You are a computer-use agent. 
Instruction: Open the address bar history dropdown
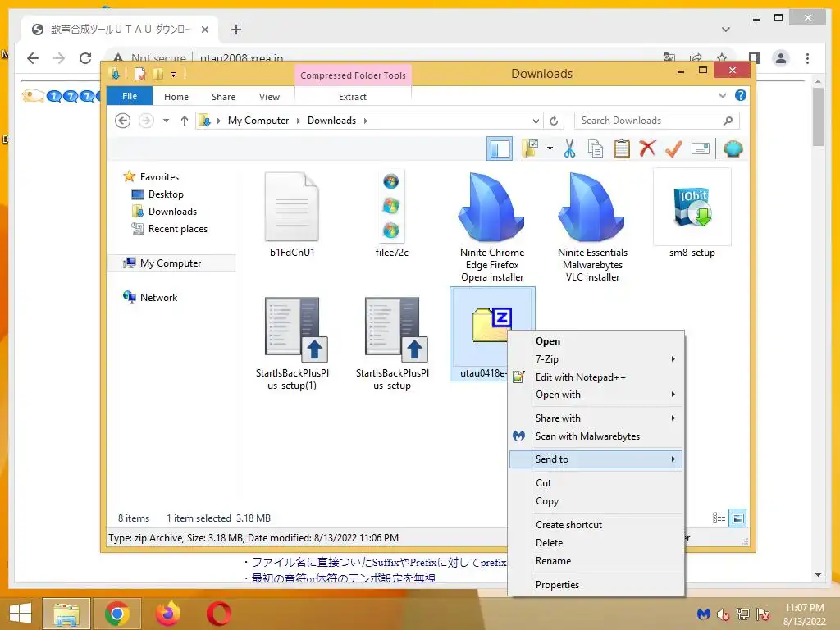(535, 121)
